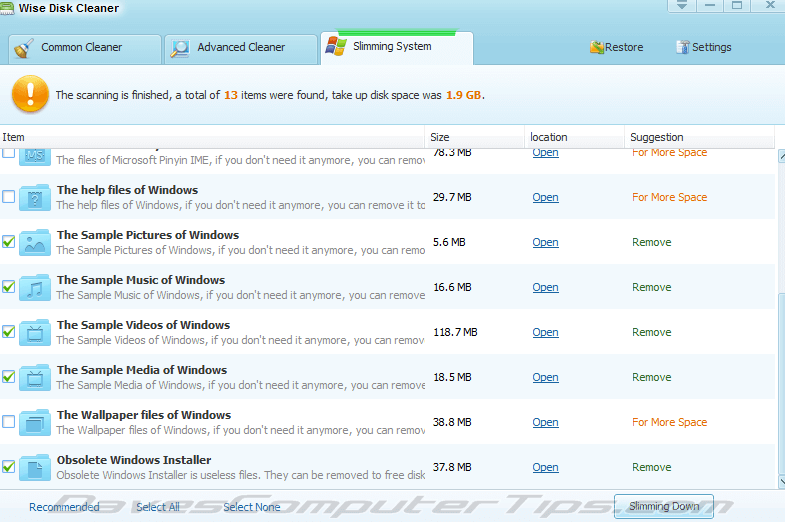
Task: Open the title bar dropdown menu arrow
Action: (x=681, y=5)
